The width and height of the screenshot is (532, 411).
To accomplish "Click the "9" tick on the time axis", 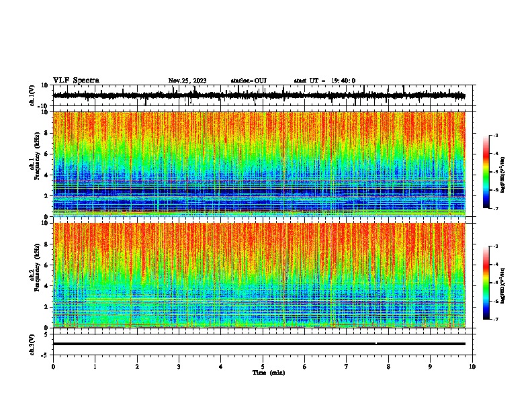I will pyautogui.click(x=430, y=367).
